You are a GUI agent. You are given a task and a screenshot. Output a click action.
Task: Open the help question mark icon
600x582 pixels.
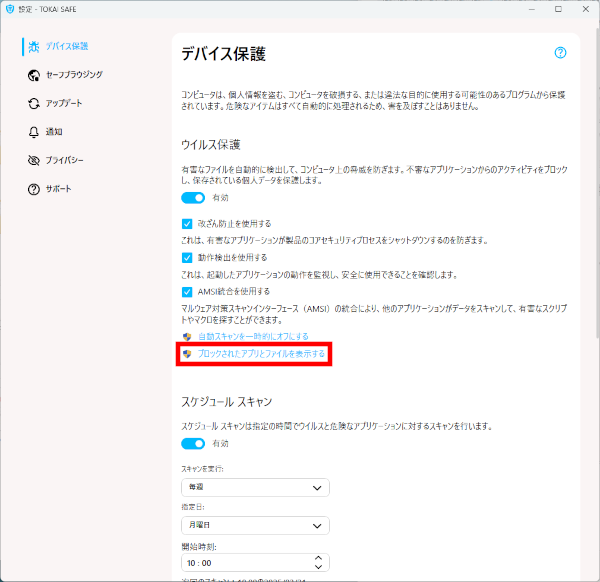coord(560,53)
